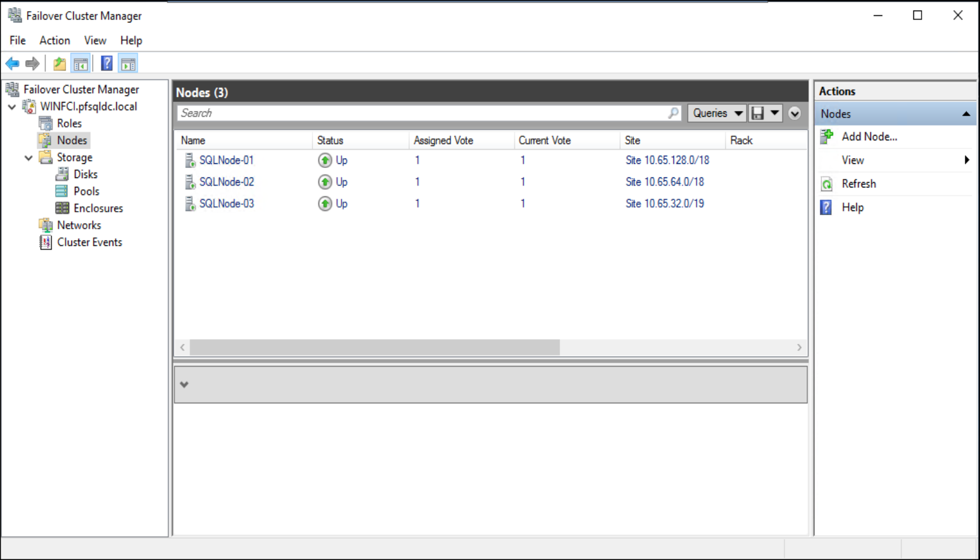Click the Nodes tree icon
Viewport: 980px width, 560px height.
pyautogui.click(x=45, y=140)
